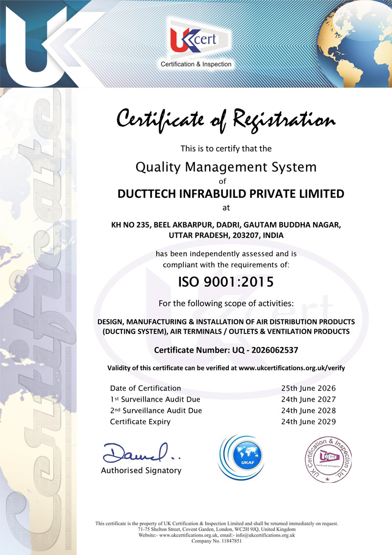
Task: Select the ISO 9001:2015 standard text
Action: pos(226,282)
